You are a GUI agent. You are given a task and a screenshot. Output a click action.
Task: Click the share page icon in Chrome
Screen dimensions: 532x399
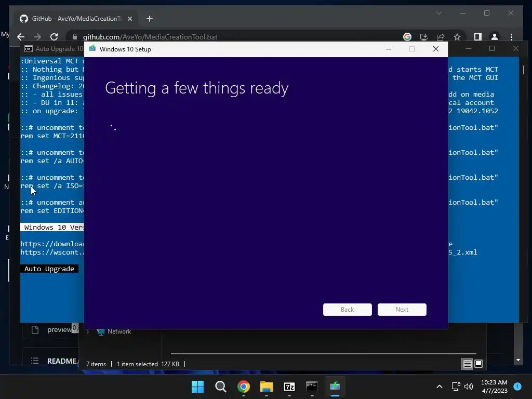click(x=441, y=37)
